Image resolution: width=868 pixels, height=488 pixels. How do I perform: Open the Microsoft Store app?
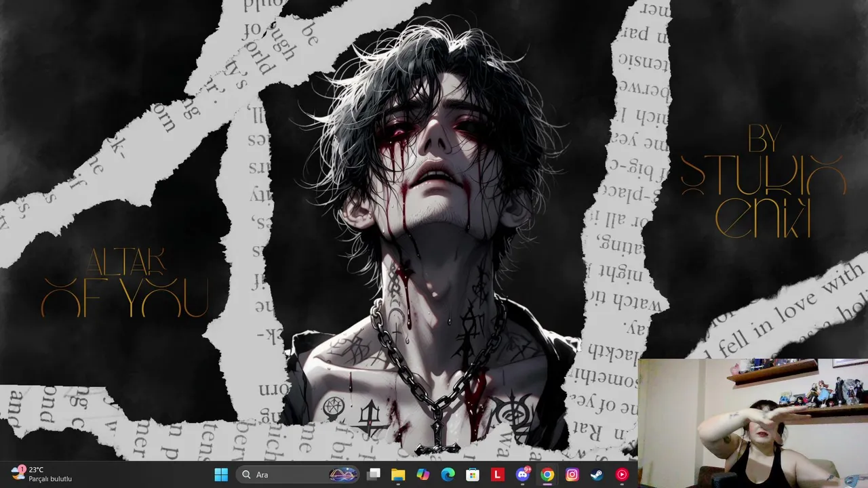point(473,474)
